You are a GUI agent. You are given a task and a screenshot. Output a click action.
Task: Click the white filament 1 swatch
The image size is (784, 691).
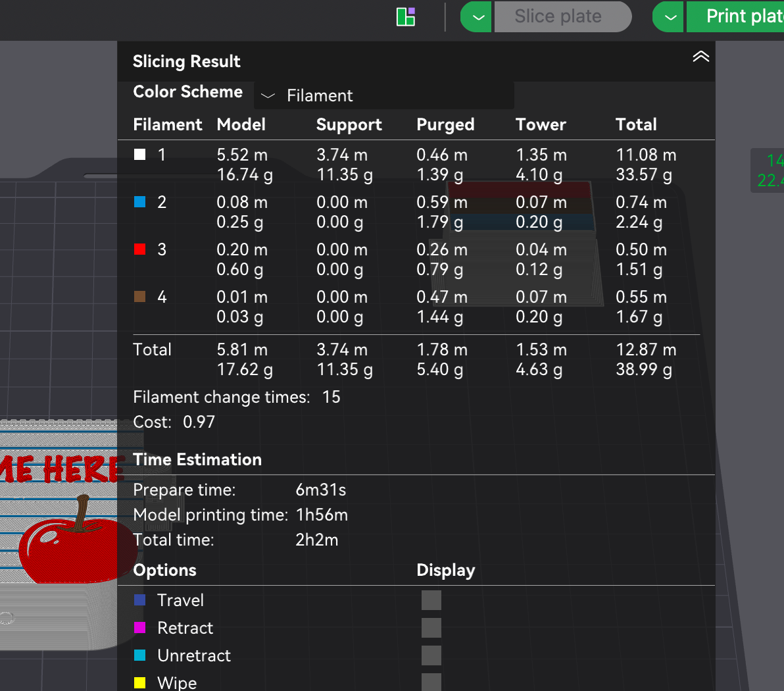pos(140,155)
